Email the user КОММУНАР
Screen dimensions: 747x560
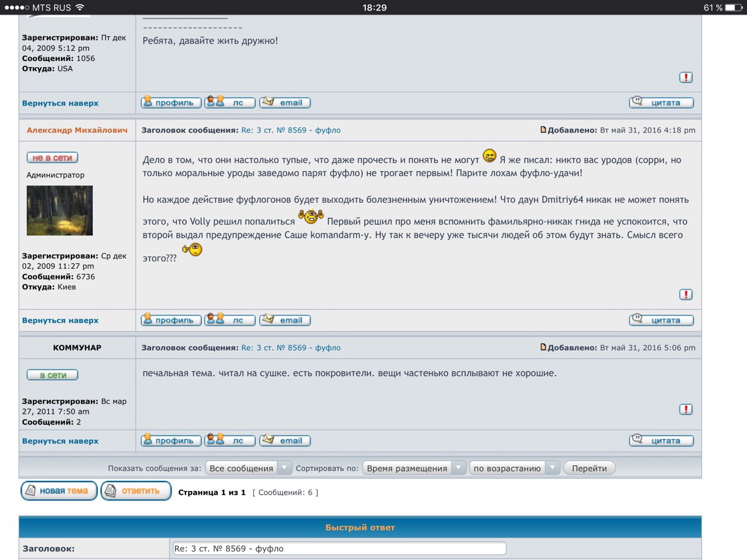tap(284, 441)
